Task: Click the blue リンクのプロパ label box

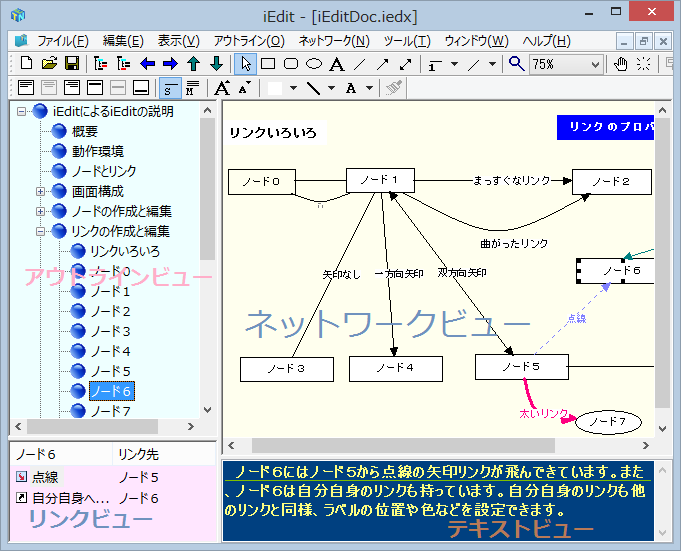Action: pyautogui.click(x=605, y=127)
